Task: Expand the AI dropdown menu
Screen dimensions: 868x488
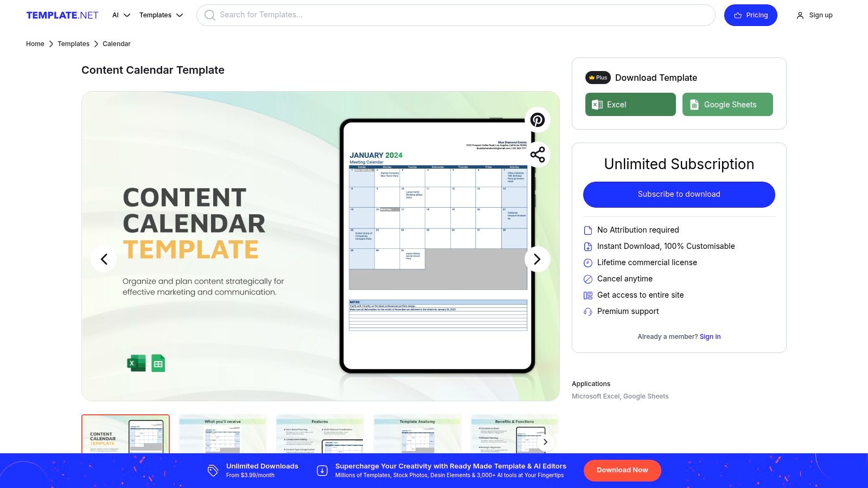Action: coord(119,15)
